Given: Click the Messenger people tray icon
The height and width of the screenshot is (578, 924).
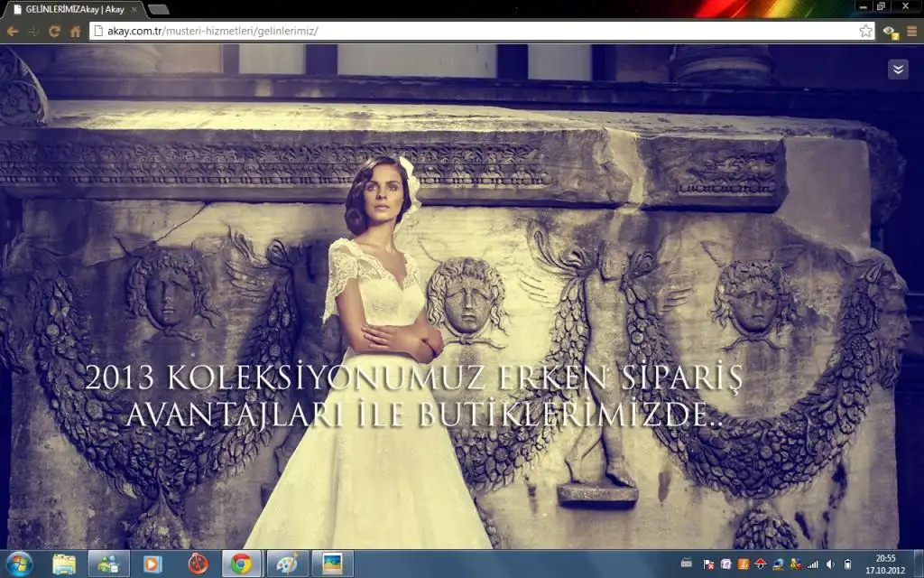Looking at the screenshot, I should [796, 564].
